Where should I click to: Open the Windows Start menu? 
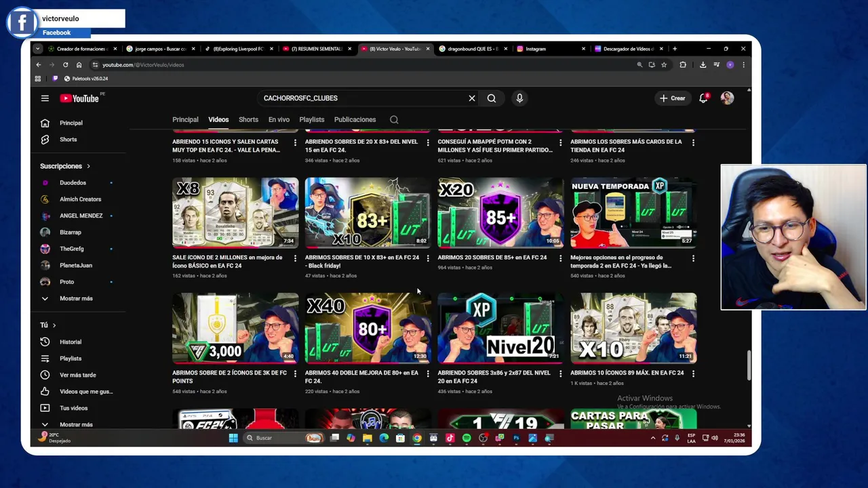click(x=233, y=438)
